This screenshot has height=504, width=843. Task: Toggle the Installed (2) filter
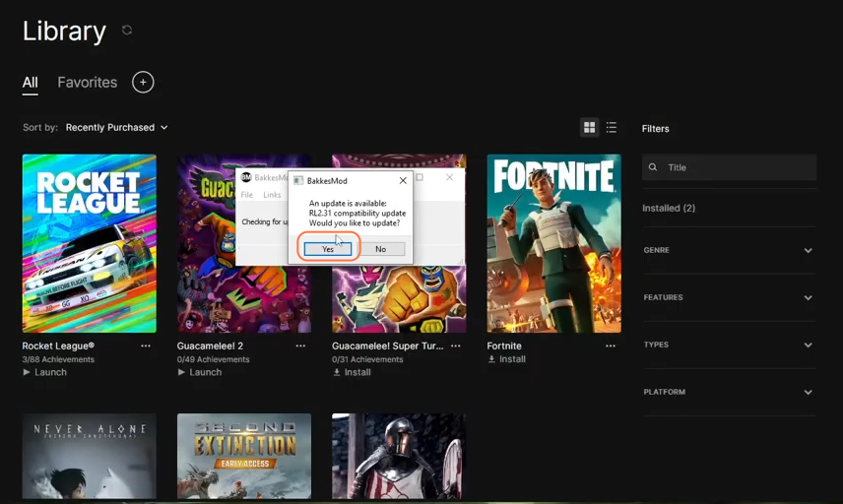click(x=669, y=208)
